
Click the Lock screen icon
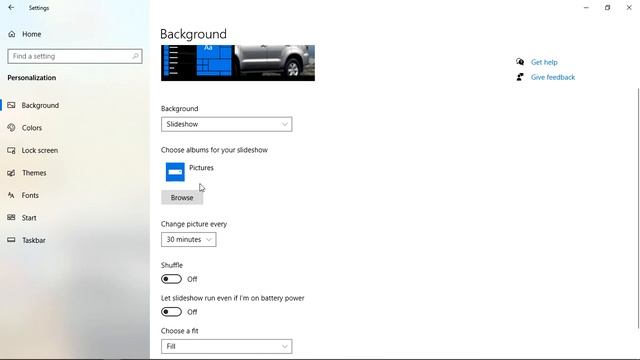click(11, 150)
